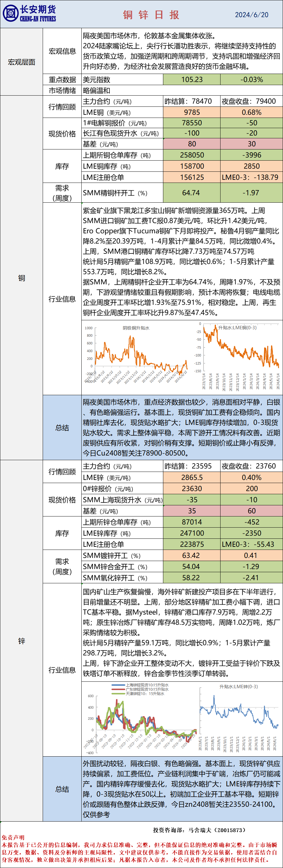Click the LME铜库存 change 2850
The height and width of the screenshot is (868, 283).
tap(252, 166)
